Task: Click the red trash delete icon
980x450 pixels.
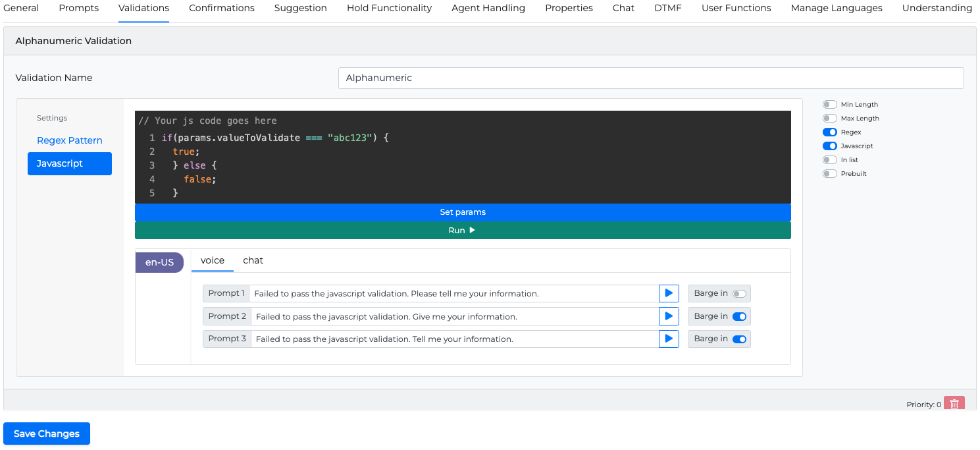Action: 954,404
